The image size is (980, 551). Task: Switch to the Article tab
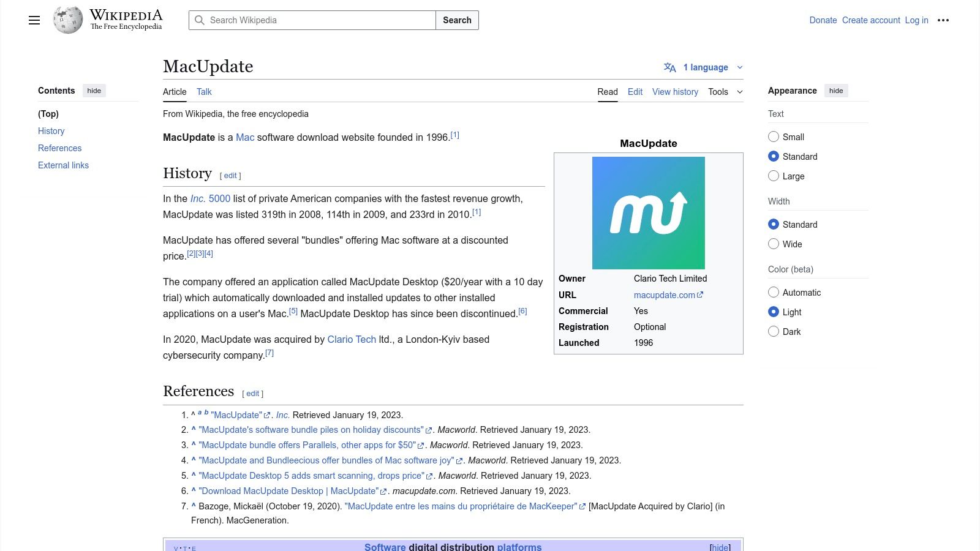175,92
